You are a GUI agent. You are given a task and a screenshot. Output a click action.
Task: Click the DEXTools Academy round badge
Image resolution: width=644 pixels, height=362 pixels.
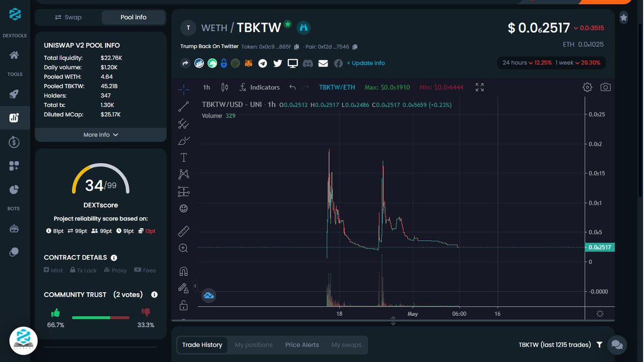click(24, 341)
